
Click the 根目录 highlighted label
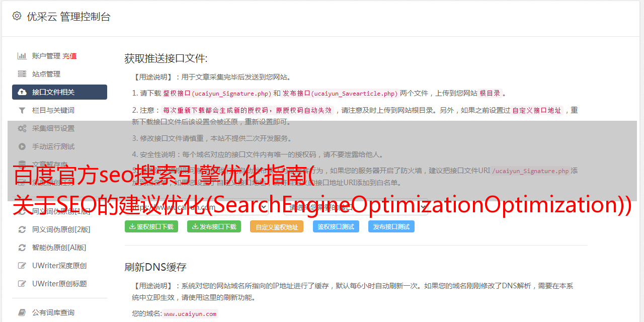click(490, 93)
